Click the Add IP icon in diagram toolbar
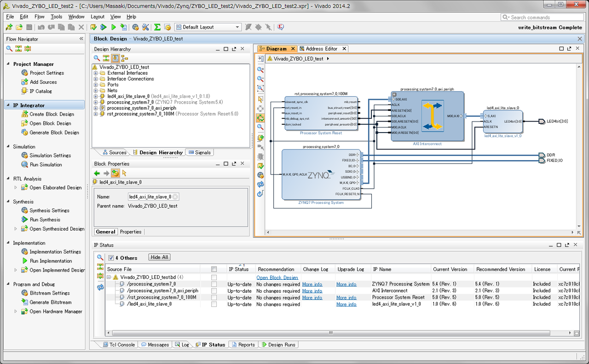The image size is (589, 364). click(x=260, y=138)
